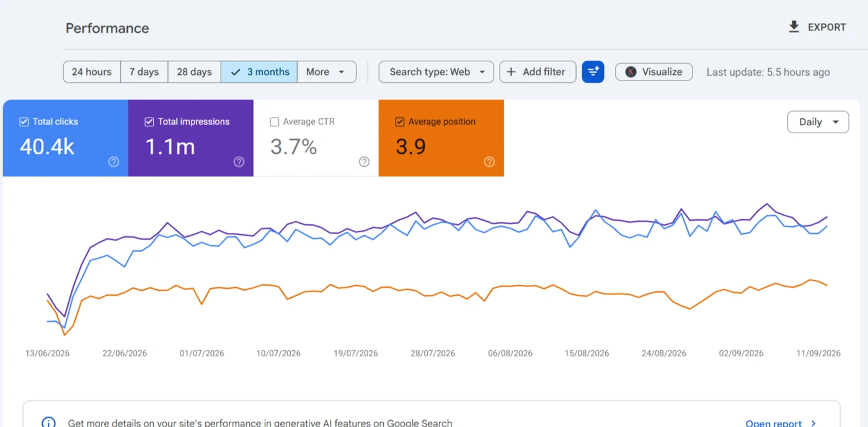Click the Export download icon
868x427 pixels.
click(x=794, y=27)
